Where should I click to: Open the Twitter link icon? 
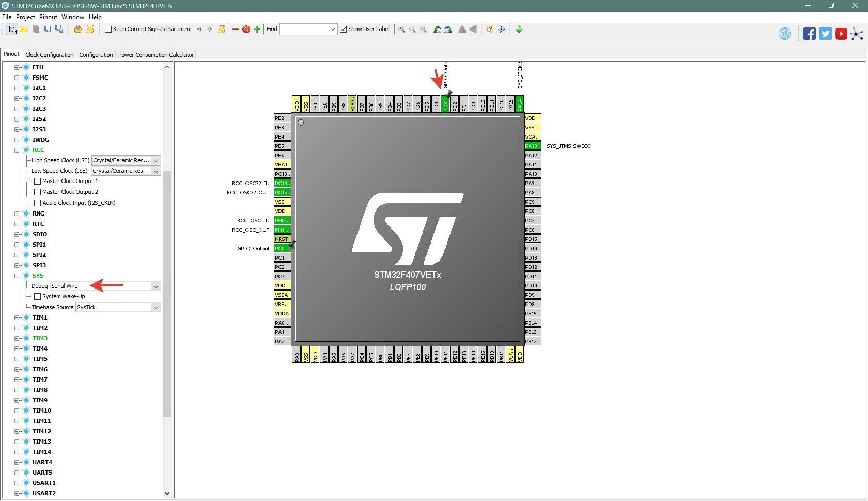[826, 34]
